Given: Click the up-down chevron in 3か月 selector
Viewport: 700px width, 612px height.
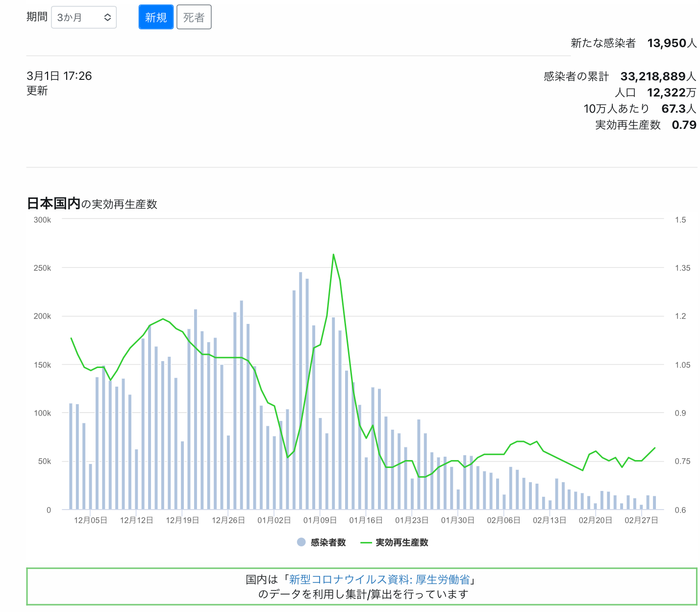Looking at the screenshot, I should pyautogui.click(x=108, y=18).
